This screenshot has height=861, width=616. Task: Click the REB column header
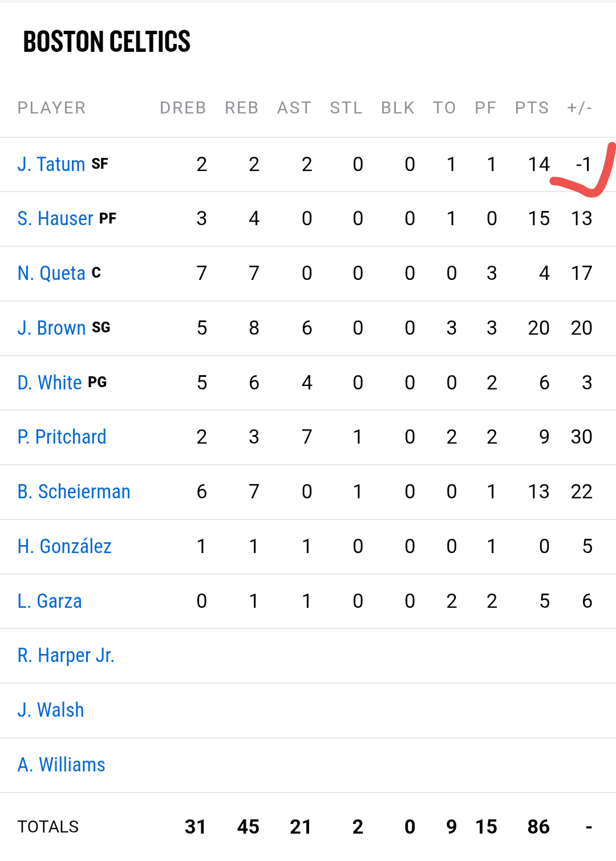(x=241, y=108)
